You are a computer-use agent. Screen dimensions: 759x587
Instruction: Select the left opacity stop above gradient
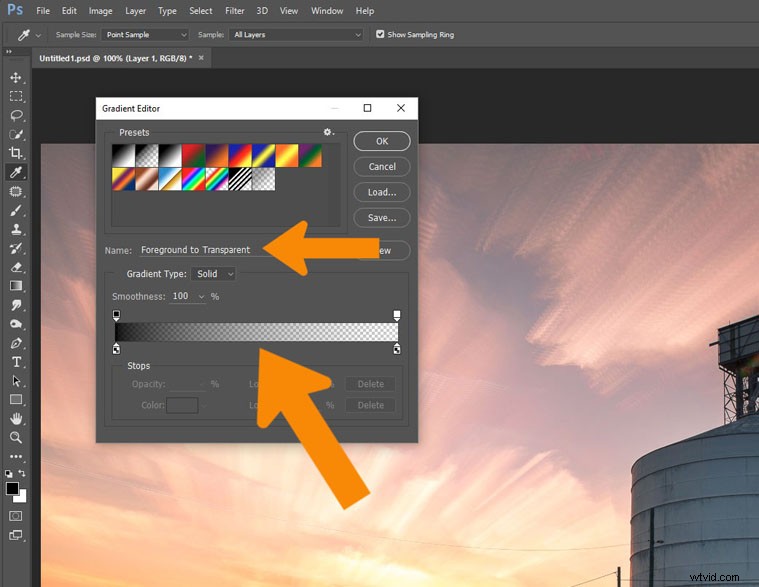pyautogui.click(x=116, y=316)
